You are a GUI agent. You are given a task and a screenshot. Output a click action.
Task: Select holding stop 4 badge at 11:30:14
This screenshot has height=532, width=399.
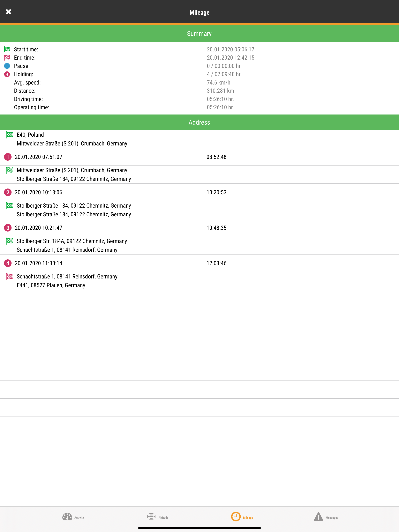tap(8, 263)
